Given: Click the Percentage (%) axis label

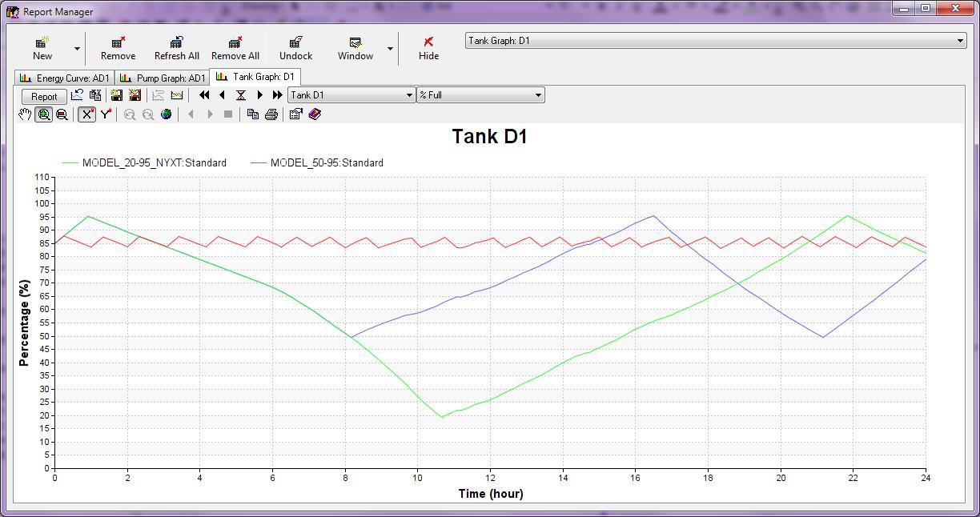Looking at the screenshot, I should pos(24,323).
